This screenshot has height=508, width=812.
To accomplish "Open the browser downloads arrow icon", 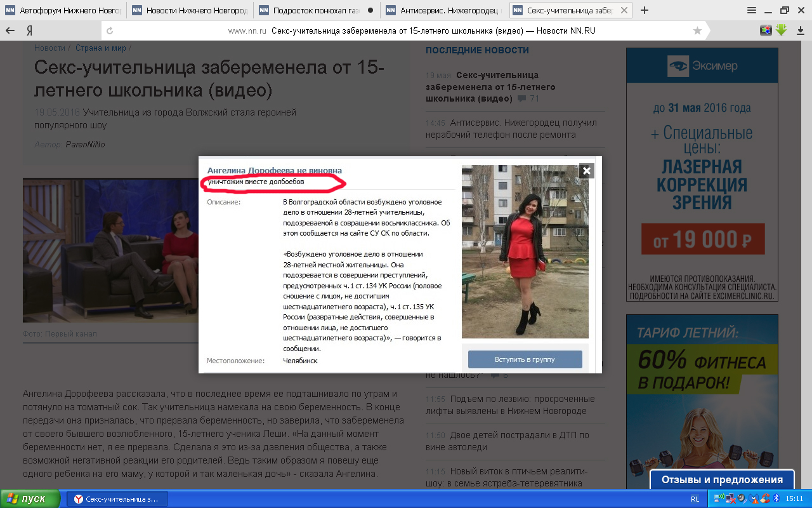I will pyautogui.click(x=799, y=30).
